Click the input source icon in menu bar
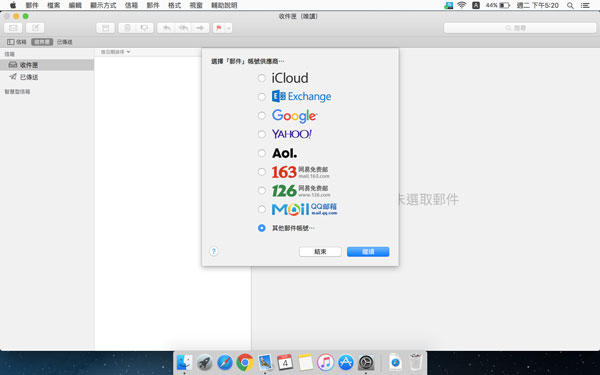Viewport: 600px width, 375px height. pyautogui.click(x=476, y=5)
